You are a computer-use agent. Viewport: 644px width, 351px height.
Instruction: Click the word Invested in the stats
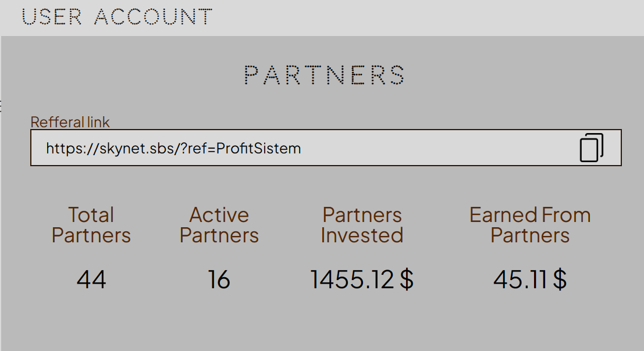pos(362,235)
